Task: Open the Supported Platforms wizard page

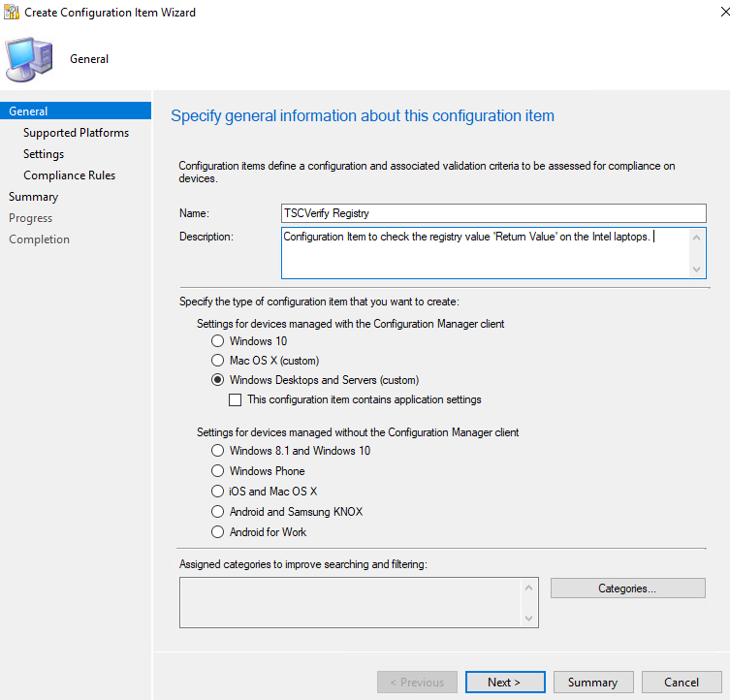Action: pyautogui.click(x=76, y=133)
